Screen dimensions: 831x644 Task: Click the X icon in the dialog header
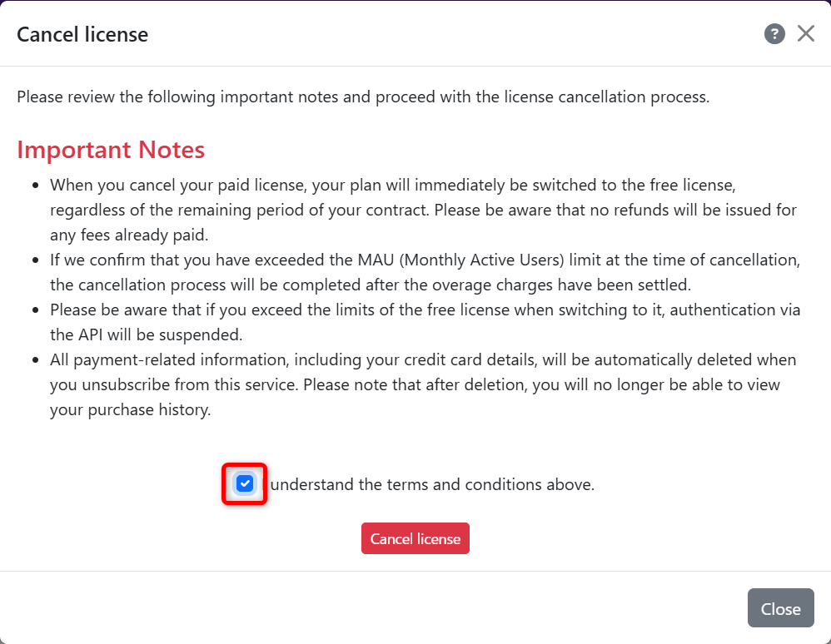click(x=806, y=33)
